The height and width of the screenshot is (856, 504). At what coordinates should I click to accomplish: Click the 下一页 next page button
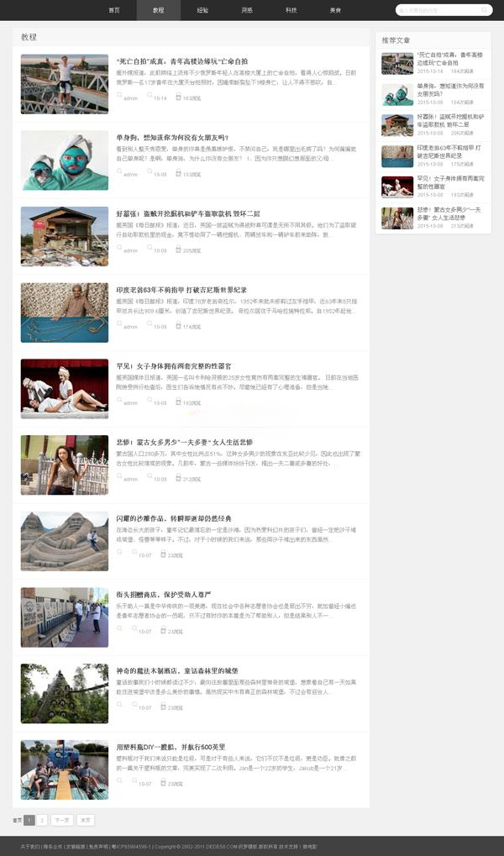click(x=61, y=820)
